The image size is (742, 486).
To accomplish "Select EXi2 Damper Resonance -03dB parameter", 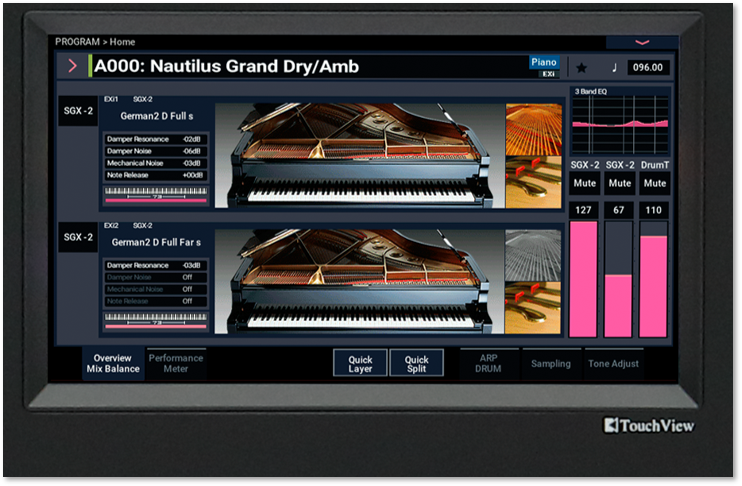I will 155,265.
